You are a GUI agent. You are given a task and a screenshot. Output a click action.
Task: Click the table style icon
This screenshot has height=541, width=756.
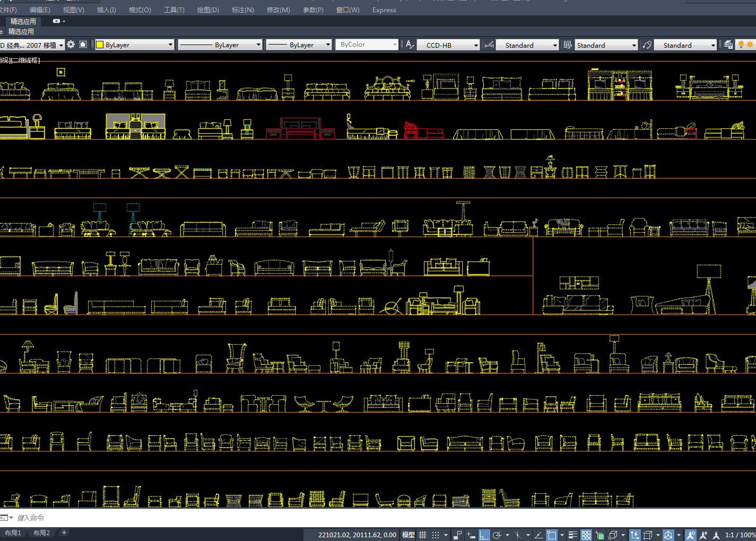click(x=568, y=45)
